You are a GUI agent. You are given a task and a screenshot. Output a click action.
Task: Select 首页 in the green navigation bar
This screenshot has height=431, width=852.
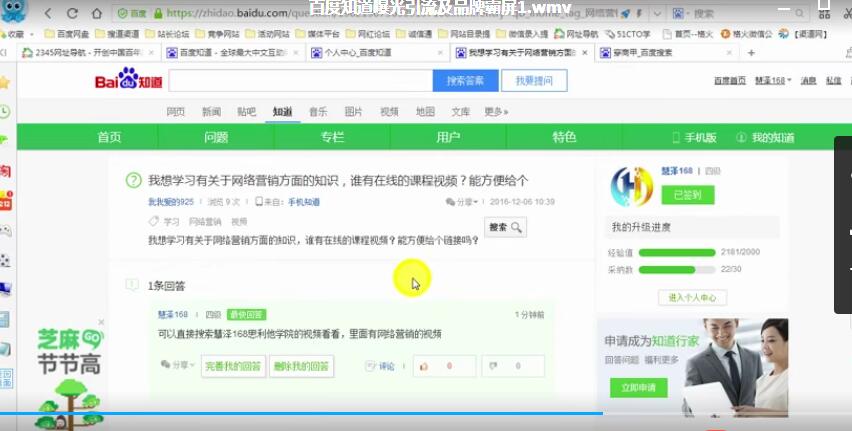(x=109, y=137)
